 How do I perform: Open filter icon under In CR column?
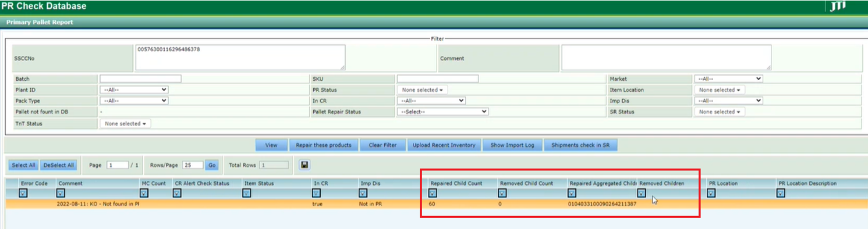pos(317,193)
